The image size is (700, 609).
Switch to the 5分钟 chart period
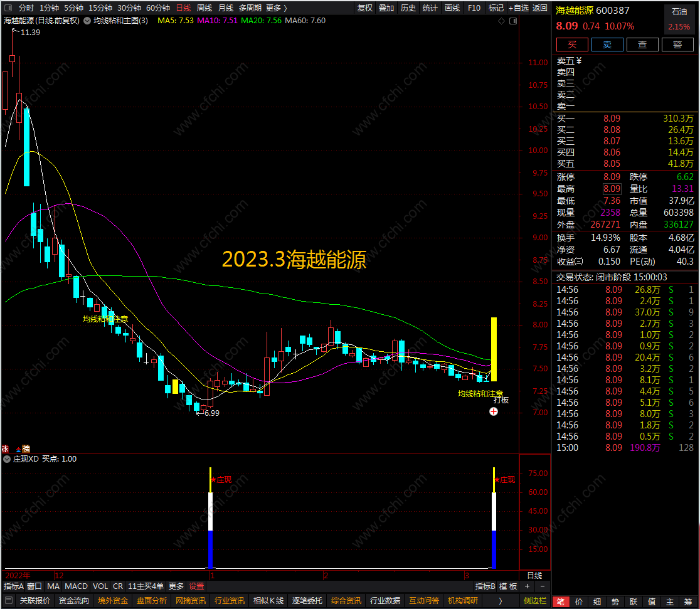click(x=73, y=8)
